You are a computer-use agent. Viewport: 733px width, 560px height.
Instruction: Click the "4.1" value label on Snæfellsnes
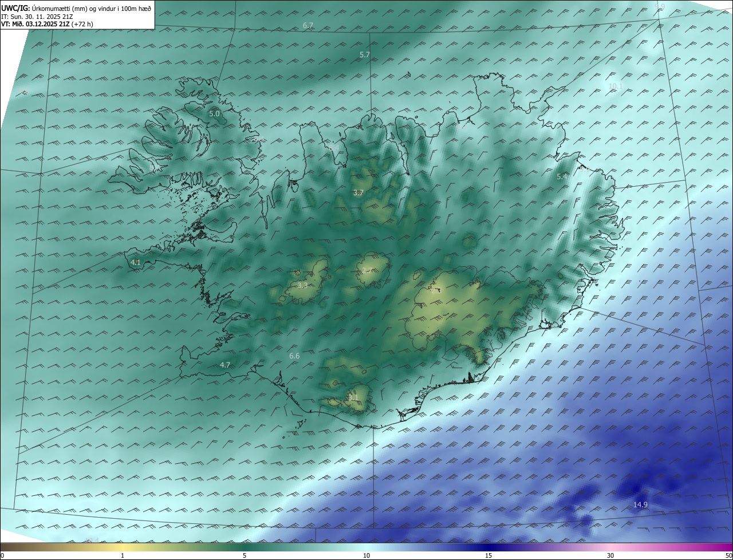click(x=136, y=262)
